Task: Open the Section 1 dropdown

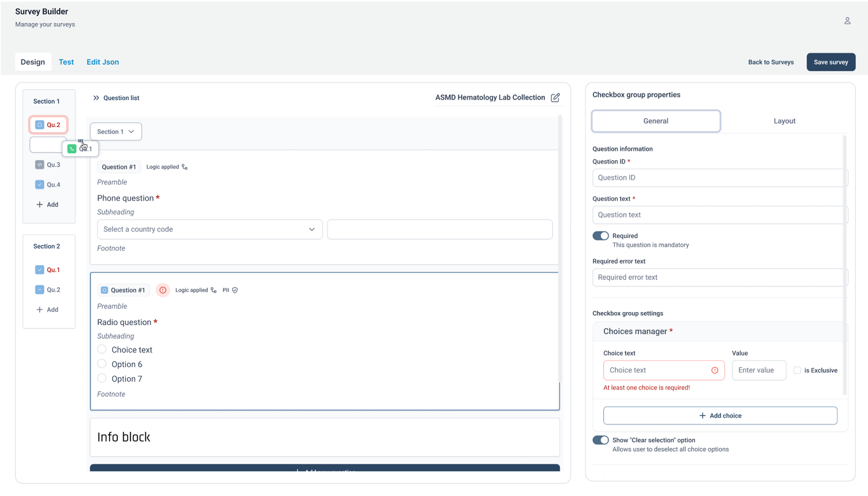Action: pyautogui.click(x=116, y=132)
